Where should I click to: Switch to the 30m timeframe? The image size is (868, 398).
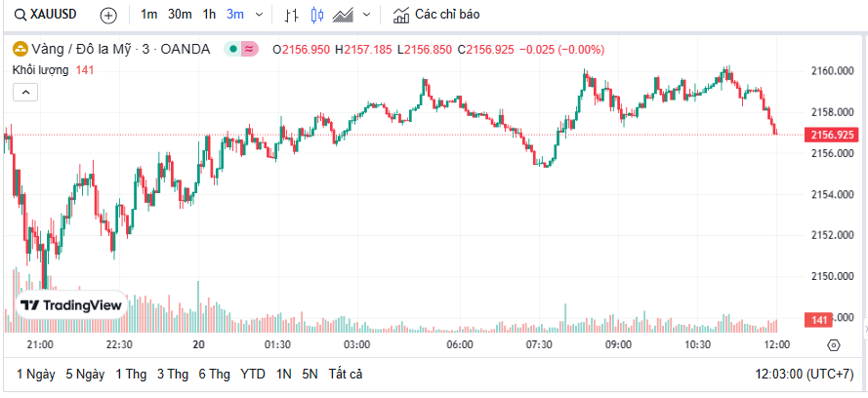point(180,16)
